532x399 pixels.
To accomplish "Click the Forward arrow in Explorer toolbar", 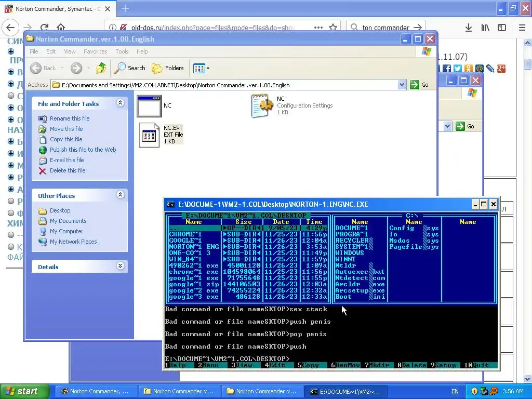I will 76,68.
